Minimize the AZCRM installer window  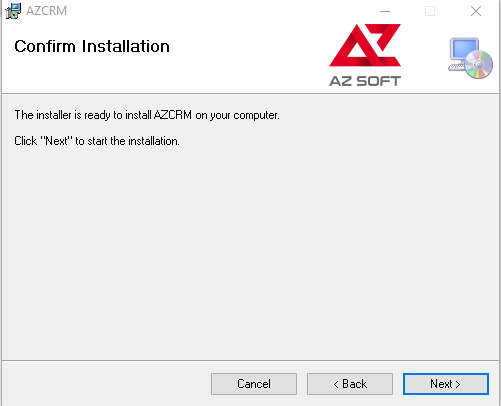[385, 11]
